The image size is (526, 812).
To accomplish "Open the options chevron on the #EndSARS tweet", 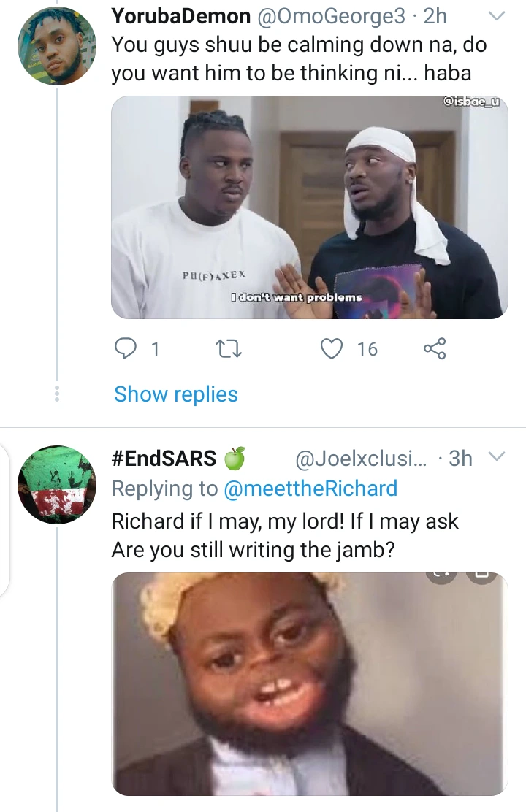I will (x=496, y=457).
